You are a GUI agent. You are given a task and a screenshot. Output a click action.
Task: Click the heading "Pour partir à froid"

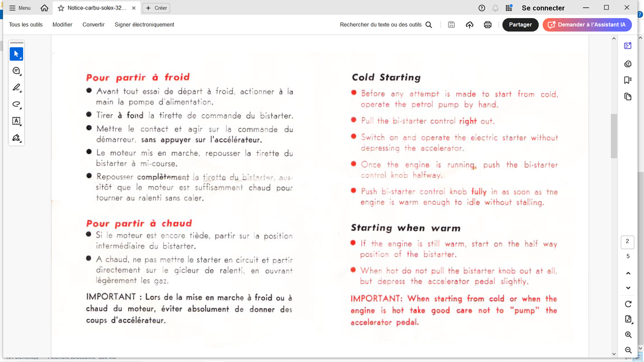(138, 77)
